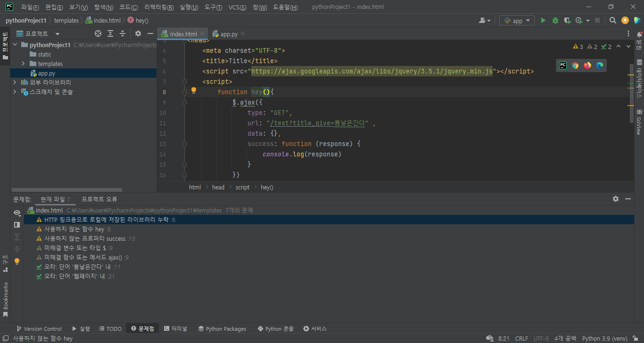Open the 파일(F) menu

click(x=30, y=7)
